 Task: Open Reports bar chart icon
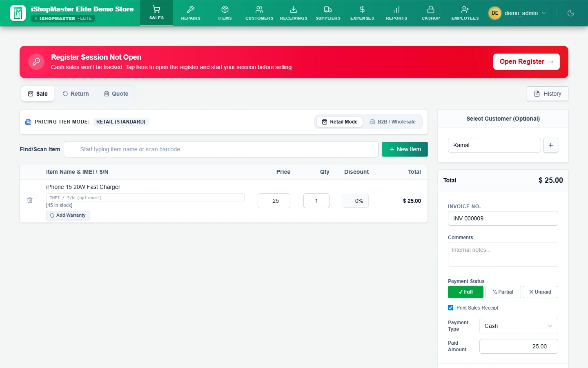(x=396, y=9)
